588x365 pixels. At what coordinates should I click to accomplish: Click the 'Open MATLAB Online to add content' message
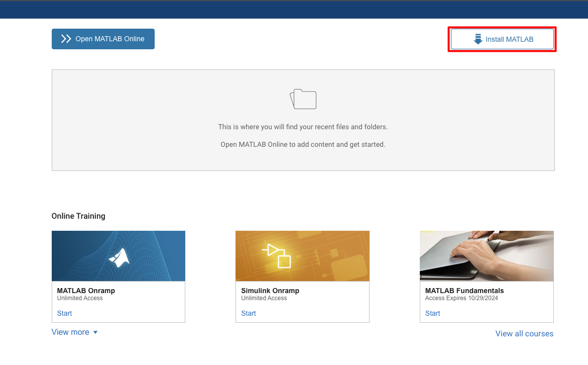pos(303,145)
